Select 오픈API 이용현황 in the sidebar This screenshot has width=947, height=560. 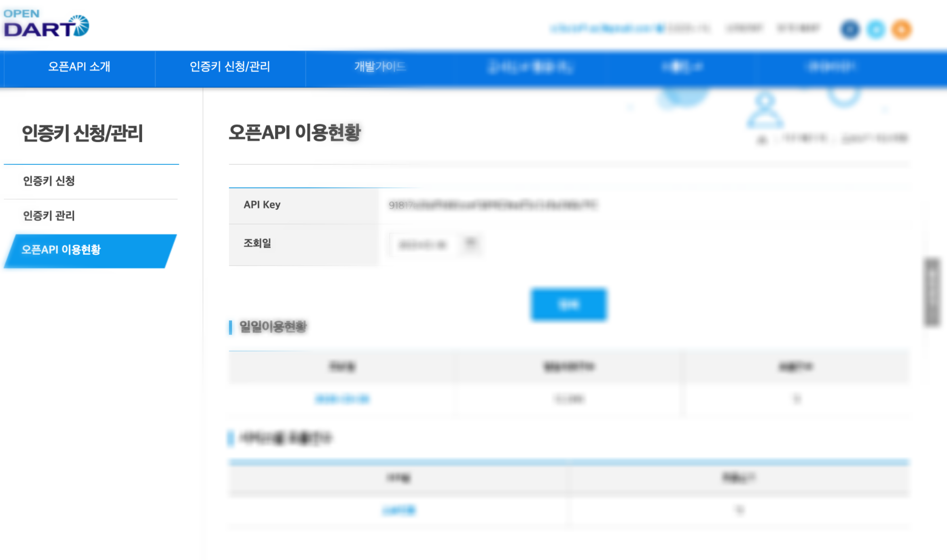click(61, 250)
